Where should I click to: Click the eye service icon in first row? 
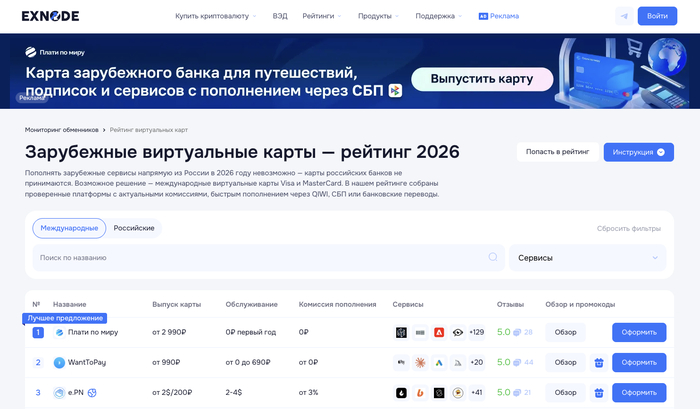pyautogui.click(x=457, y=332)
